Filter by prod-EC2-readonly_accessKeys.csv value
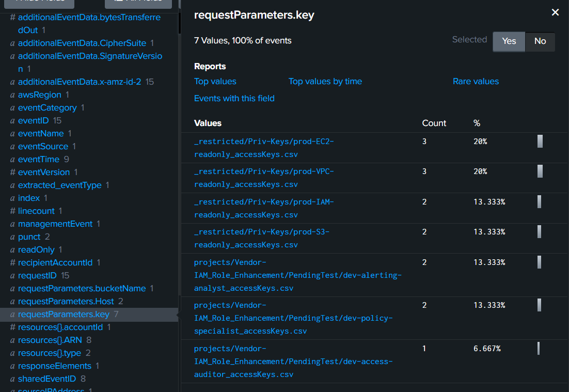 pos(264,148)
